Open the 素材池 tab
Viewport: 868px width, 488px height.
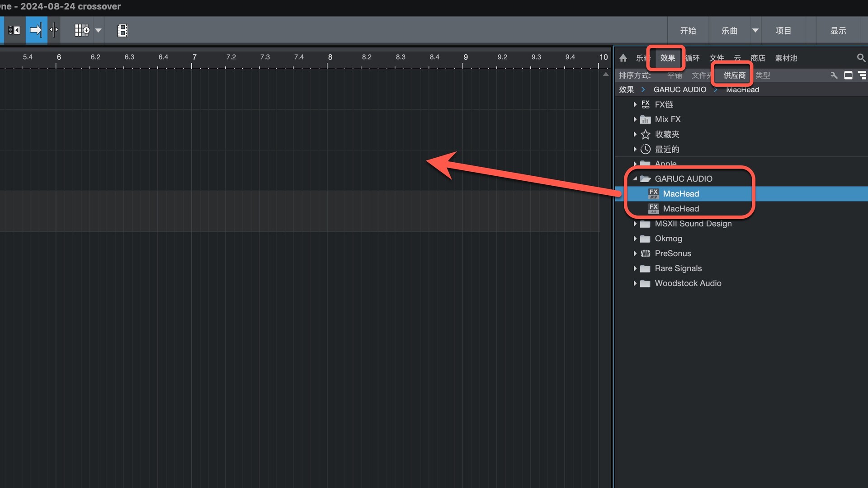tap(786, 58)
